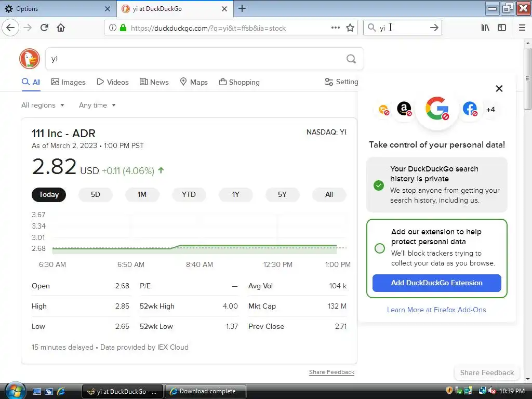
Task: Open Download complete taskbar button
Action: (206, 391)
